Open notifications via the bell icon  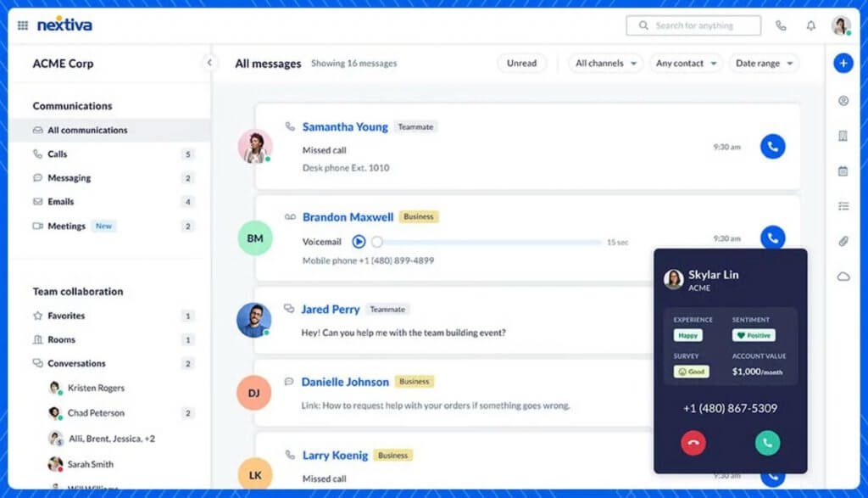point(811,25)
